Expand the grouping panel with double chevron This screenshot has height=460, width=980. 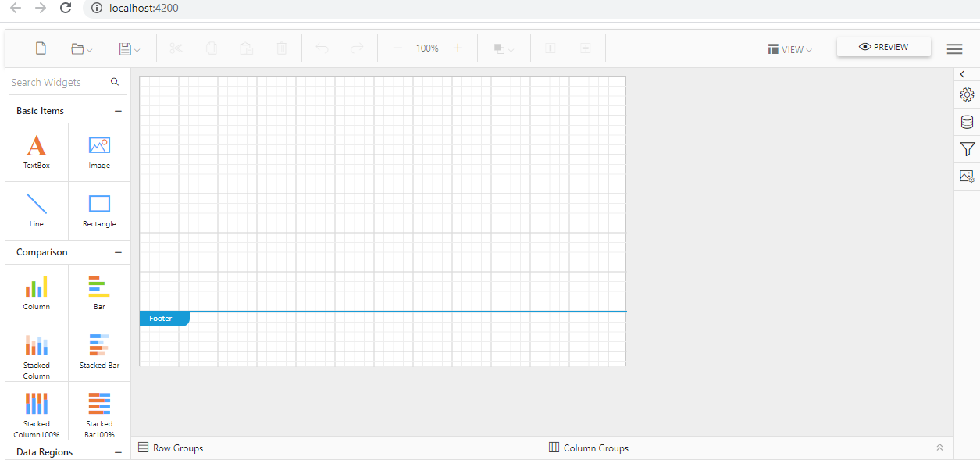tap(939, 448)
